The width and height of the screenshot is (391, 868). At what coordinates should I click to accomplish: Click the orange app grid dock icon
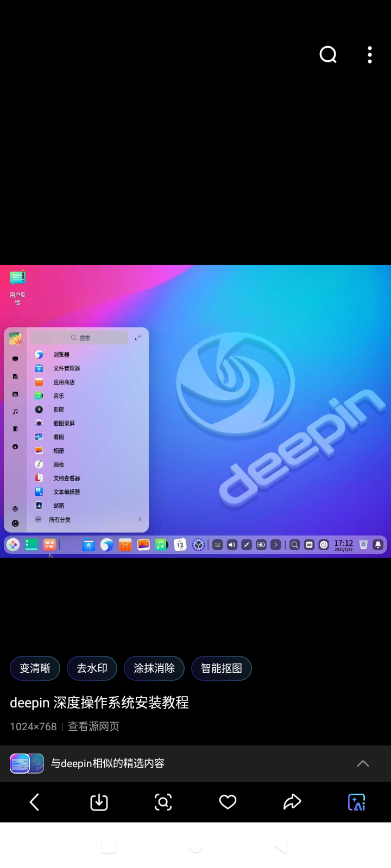[49, 545]
